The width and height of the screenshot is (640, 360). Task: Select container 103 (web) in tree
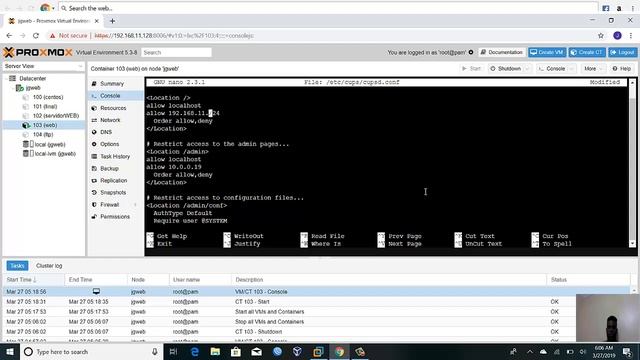44,125
